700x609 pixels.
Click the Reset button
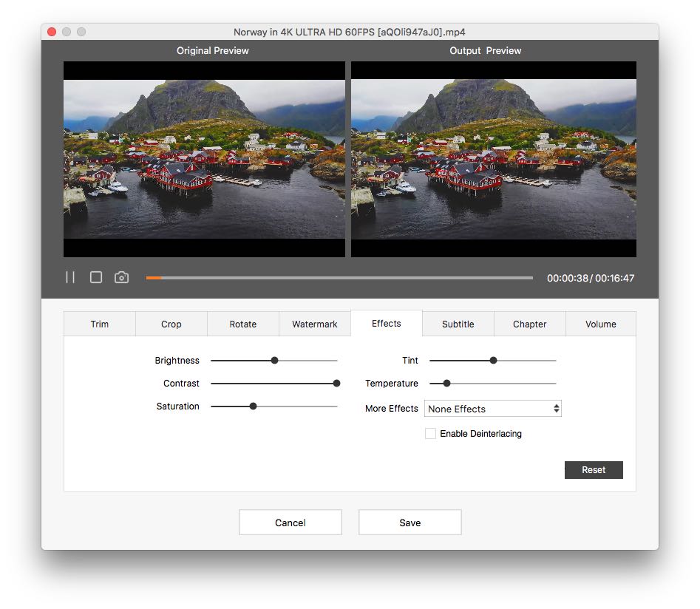594,469
